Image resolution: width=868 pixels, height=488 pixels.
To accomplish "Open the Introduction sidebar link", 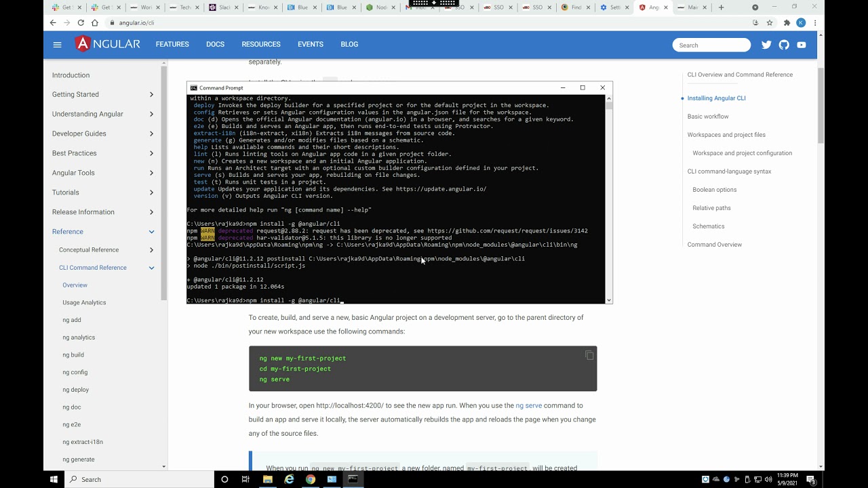I will pos(71,75).
